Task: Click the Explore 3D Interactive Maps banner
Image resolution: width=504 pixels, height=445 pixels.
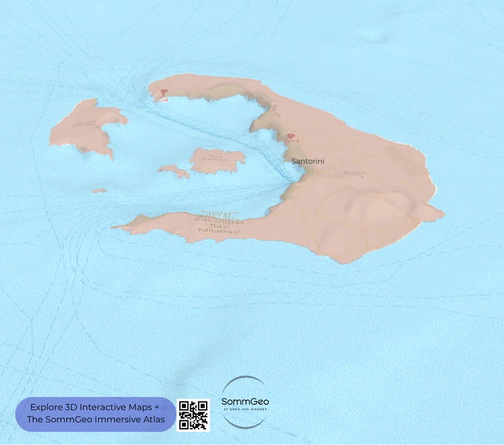Action: click(x=94, y=407)
